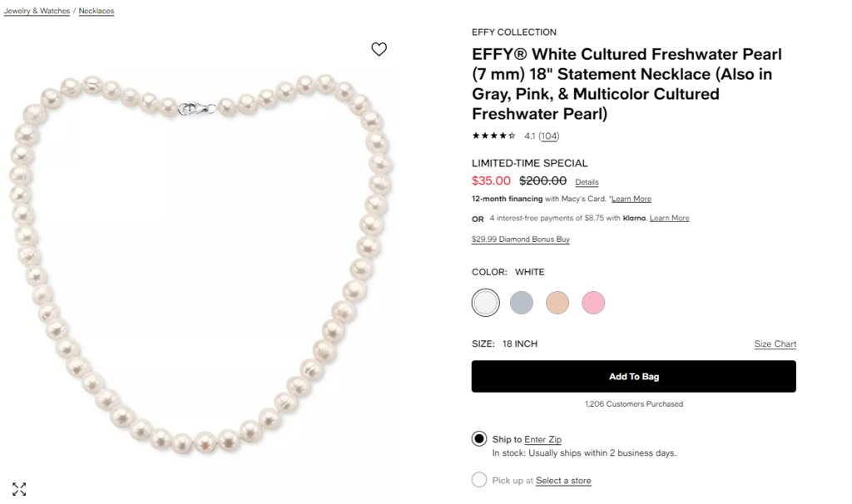The image size is (852, 504).
Task: Open fullscreen view of the product image
Action: [20, 489]
